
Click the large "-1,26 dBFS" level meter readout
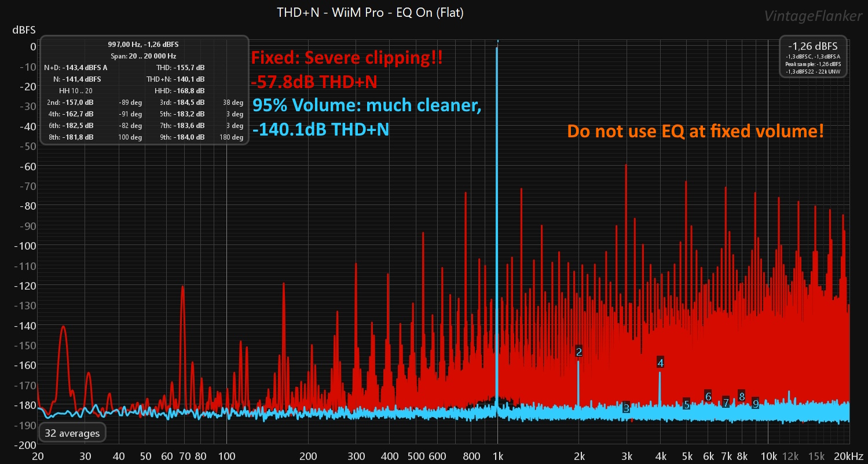pyautogui.click(x=813, y=46)
